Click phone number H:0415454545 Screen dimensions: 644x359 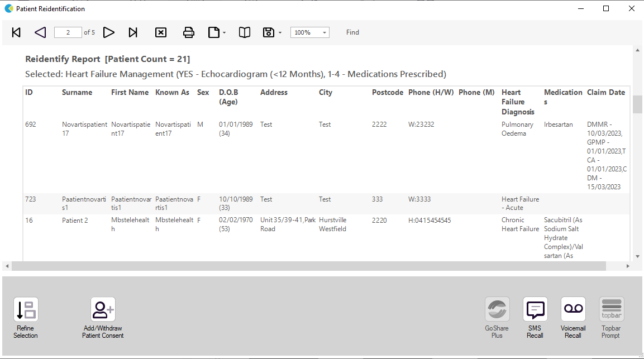(x=429, y=221)
